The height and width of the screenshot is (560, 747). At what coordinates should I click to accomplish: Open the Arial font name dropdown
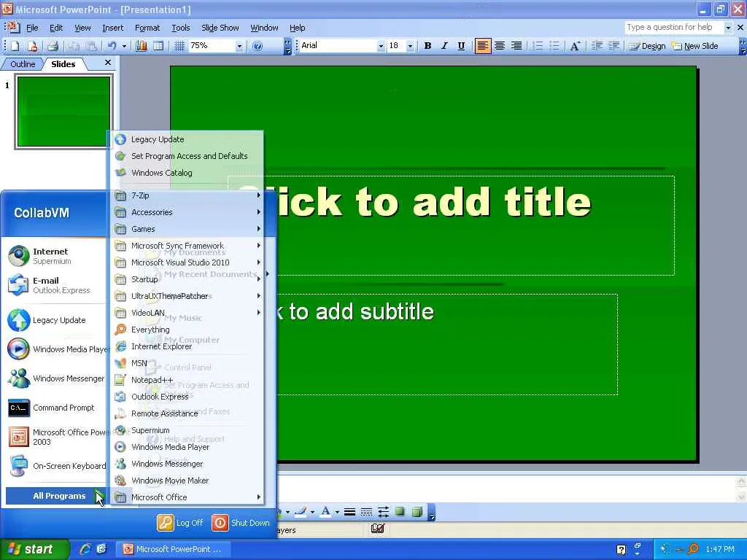point(381,46)
